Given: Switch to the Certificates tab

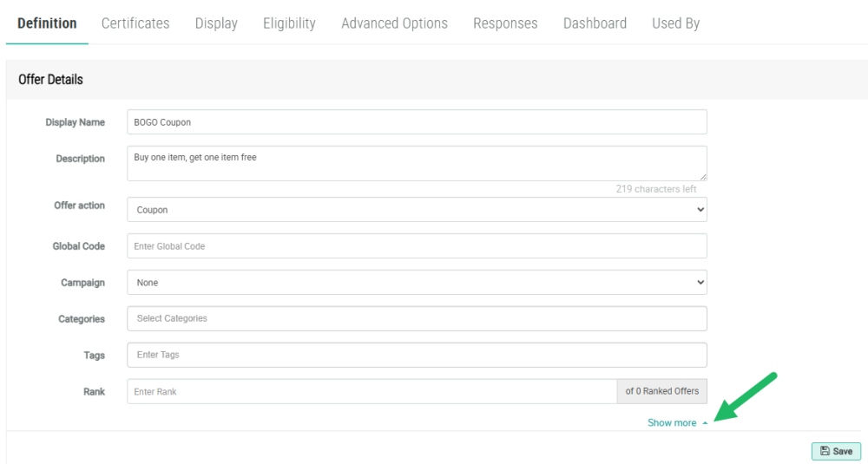Looking at the screenshot, I should 135,23.
